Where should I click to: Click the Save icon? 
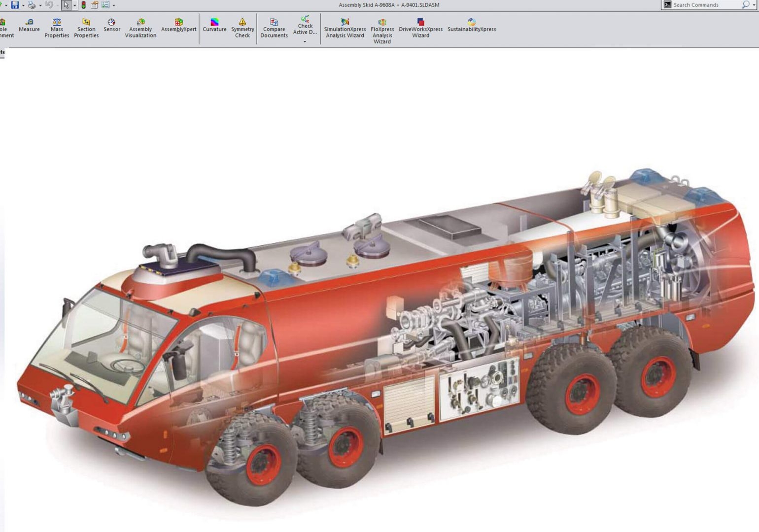(15, 5)
